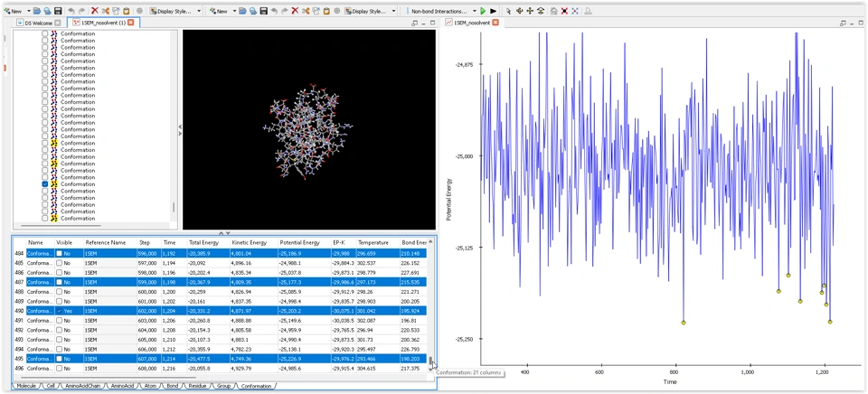Open the Non-bond Interactions dropdown arrow
The image size is (868, 394).
point(475,11)
